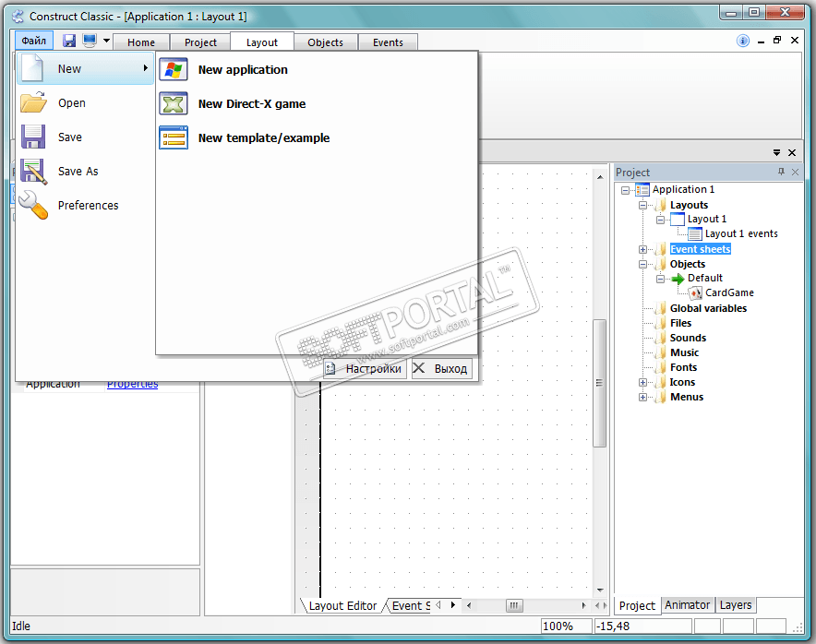Click the horizontal scrollbar thumb of layout
816x644 pixels.
[514, 605]
